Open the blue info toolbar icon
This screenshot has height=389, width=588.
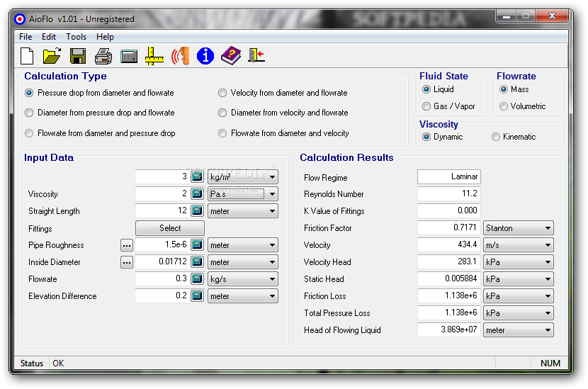[x=205, y=56]
